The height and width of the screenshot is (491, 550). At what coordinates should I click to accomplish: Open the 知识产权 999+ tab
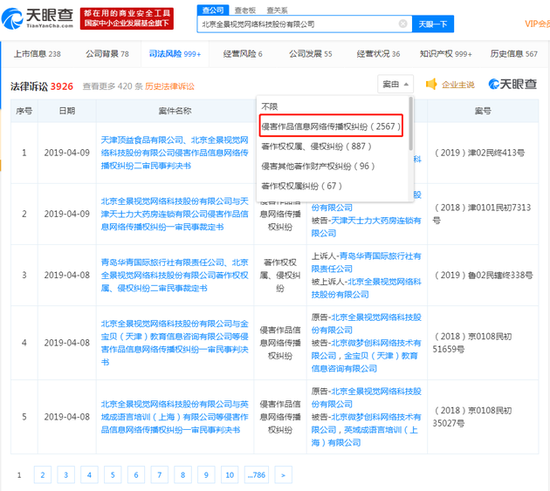click(445, 54)
